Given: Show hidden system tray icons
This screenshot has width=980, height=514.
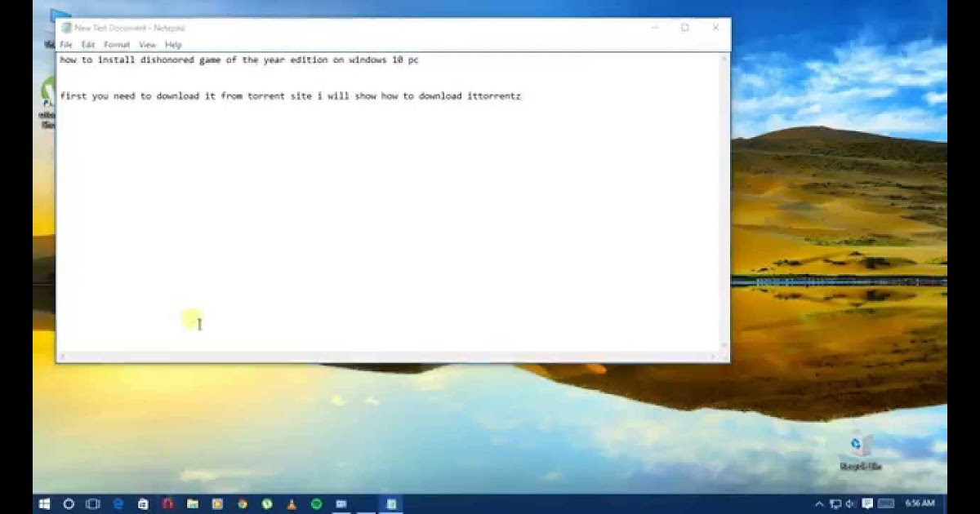Looking at the screenshot, I should coord(819,504).
